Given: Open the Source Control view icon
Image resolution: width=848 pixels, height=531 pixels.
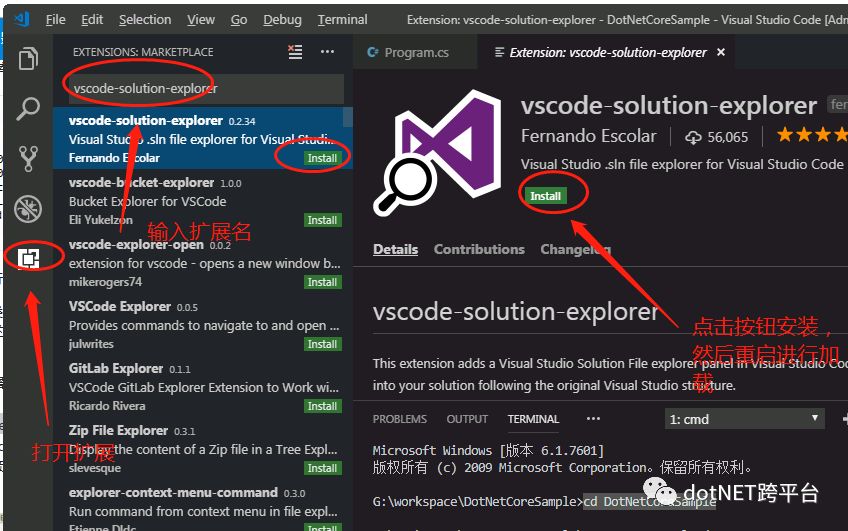Looking at the screenshot, I should [28, 158].
